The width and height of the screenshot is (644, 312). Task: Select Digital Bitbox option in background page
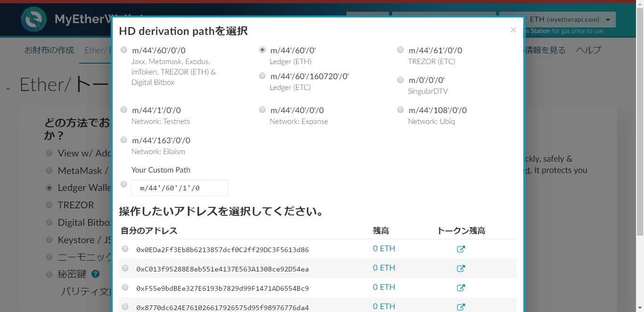coord(49,222)
